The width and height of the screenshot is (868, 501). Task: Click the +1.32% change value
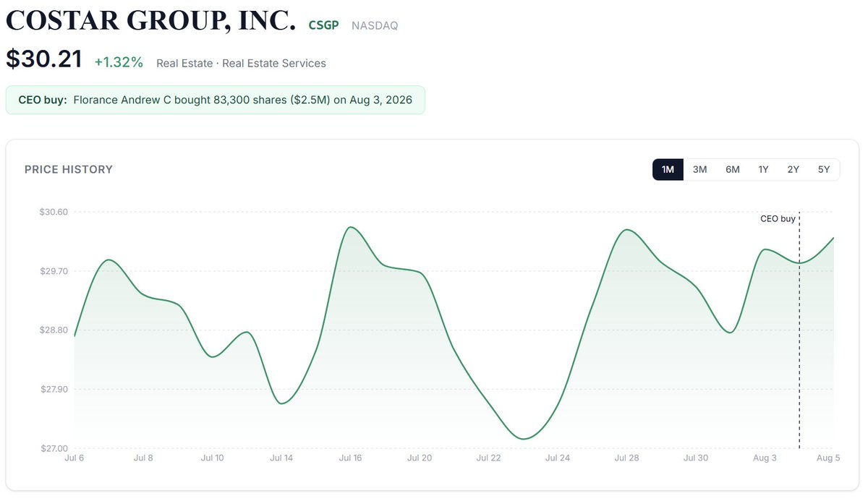119,62
